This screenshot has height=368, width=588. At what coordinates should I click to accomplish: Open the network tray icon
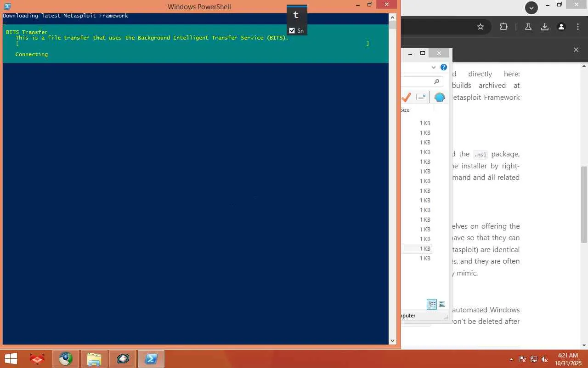tap(534, 359)
